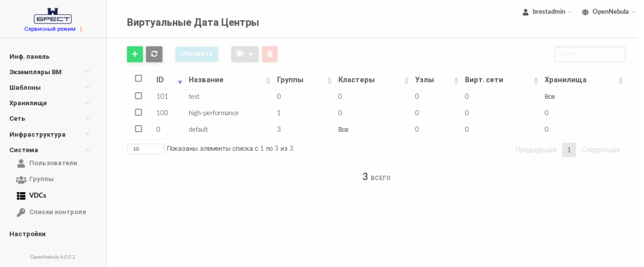Click the Списки контроля key icon

(x=21, y=212)
